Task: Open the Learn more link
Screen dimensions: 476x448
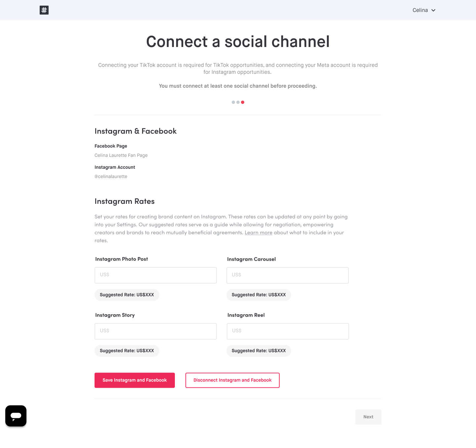Action: [258, 233]
